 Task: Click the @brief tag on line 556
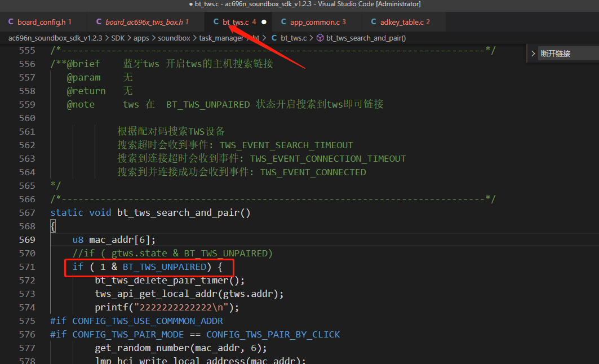(83, 64)
